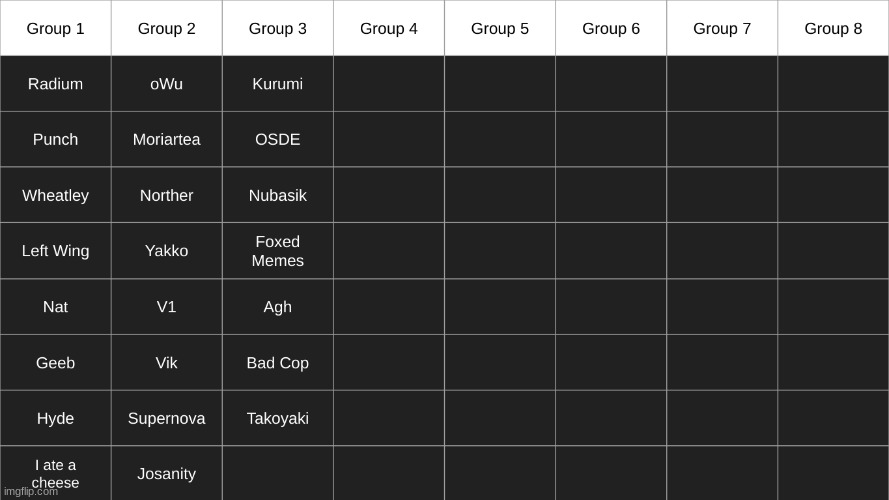Select the Yakko cell
The image size is (889, 500).
166,251
